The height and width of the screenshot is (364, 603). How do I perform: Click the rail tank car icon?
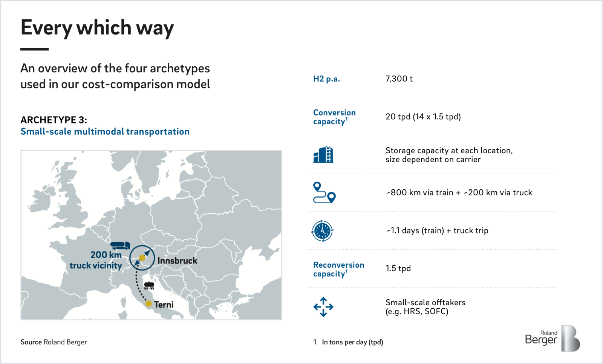pyautogui.click(x=149, y=285)
